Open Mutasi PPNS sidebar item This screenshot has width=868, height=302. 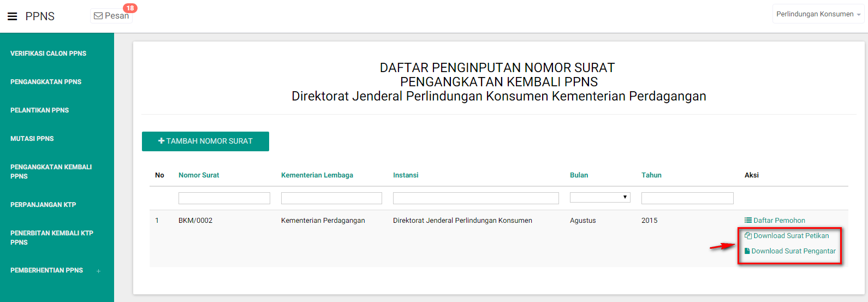(x=32, y=139)
